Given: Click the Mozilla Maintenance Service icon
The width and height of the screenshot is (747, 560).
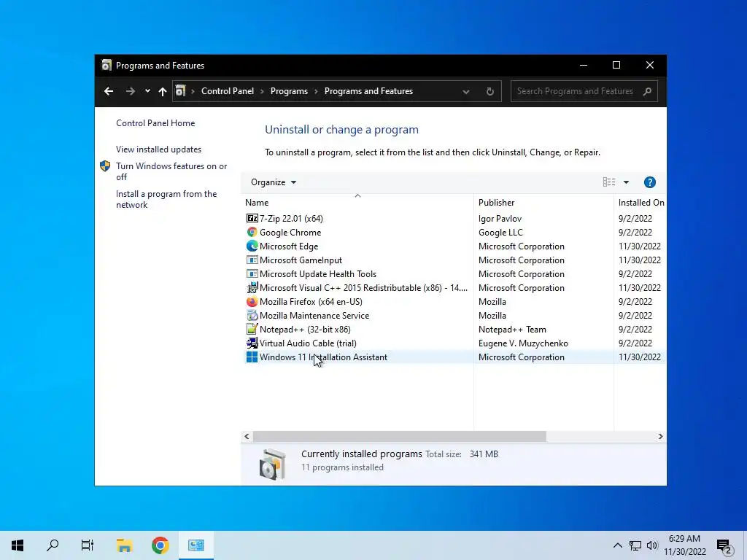Looking at the screenshot, I should click(252, 315).
